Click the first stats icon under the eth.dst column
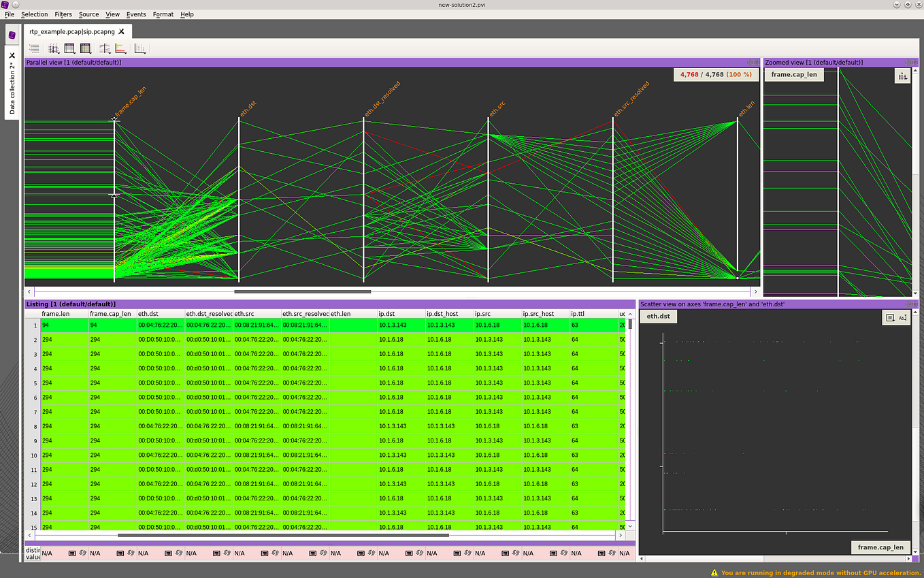Image resolution: width=924 pixels, height=578 pixels. [x=169, y=553]
